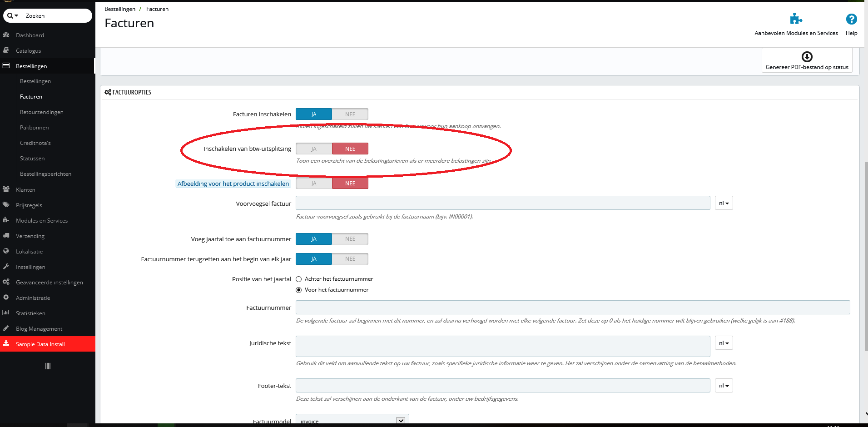The width and height of the screenshot is (868, 427).
Task: Open Blog Management menu item
Action: 48,328
